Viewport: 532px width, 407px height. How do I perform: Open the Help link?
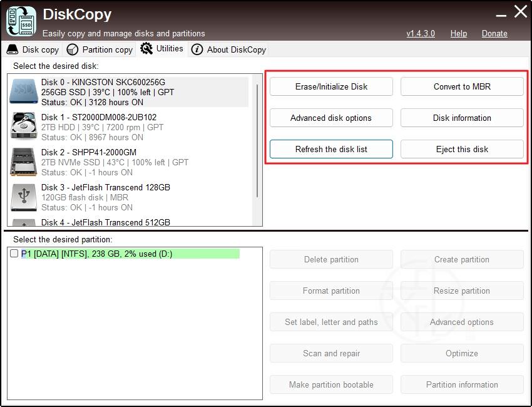[x=458, y=33]
